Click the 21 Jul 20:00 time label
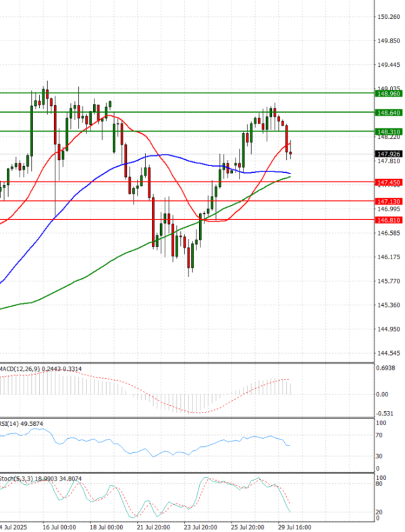This screenshot has width=405, height=532. tap(153, 527)
